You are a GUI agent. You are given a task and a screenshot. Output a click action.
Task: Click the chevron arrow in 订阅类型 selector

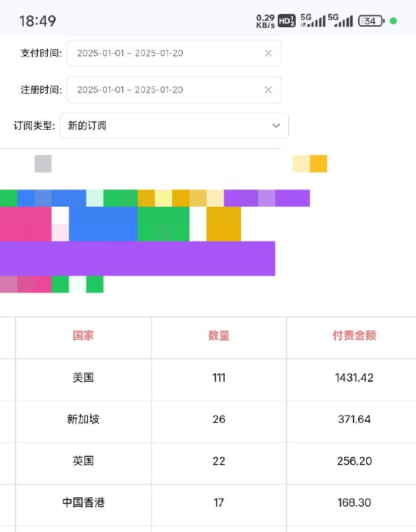[276, 126]
